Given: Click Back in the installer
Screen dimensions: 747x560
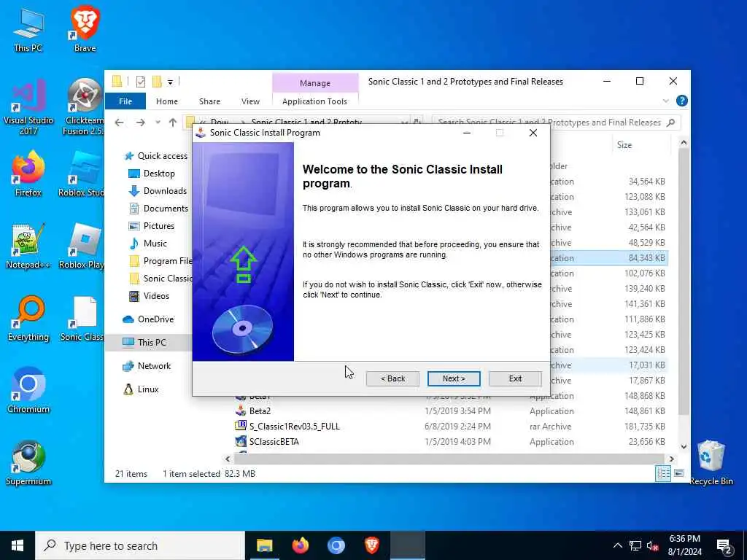Looking at the screenshot, I should [x=392, y=378].
